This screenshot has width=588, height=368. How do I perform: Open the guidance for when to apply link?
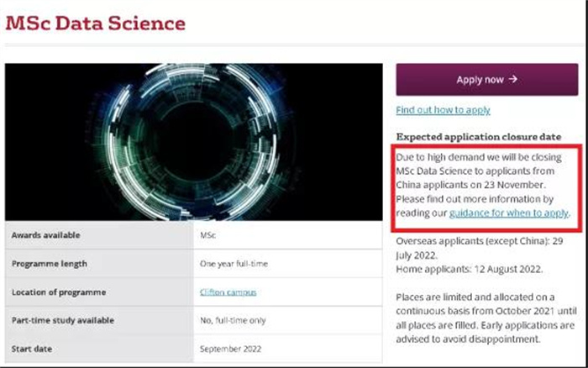pos(509,213)
